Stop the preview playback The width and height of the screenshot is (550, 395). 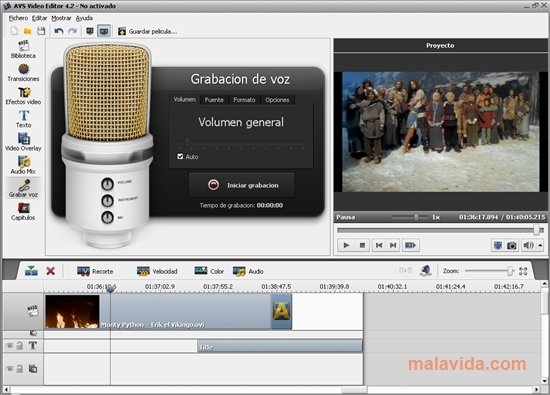coord(362,245)
